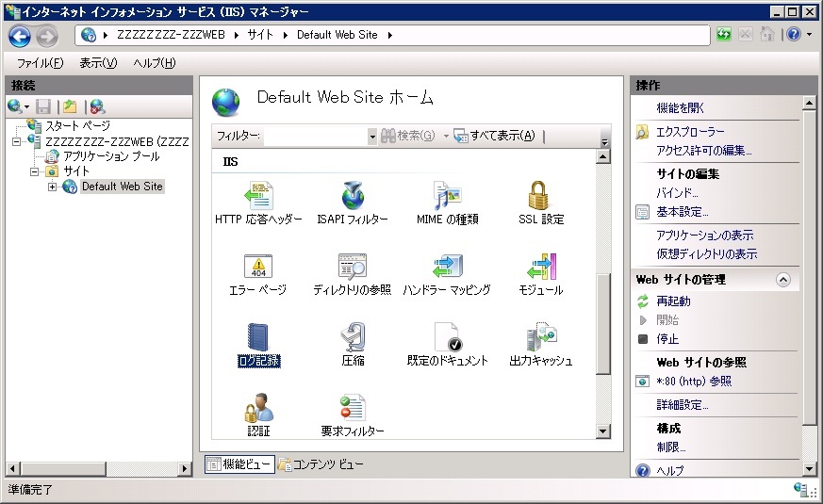The image size is (823, 504).
Task: Open the 圧縮 compression icon
Action: [x=352, y=337]
